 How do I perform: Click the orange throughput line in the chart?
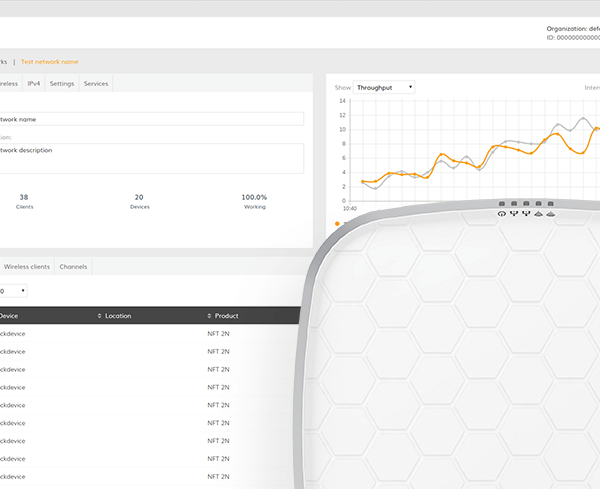pos(478,166)
